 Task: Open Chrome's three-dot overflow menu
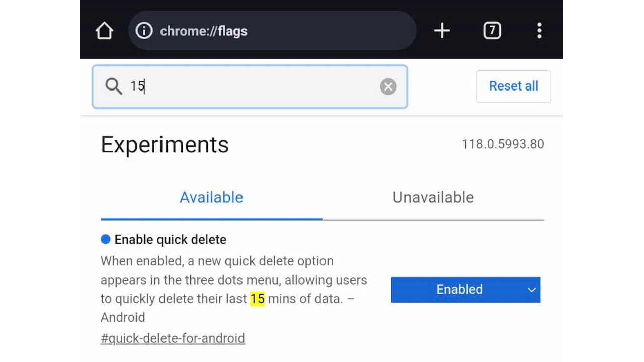pyautogui.click(x=539, y=31)
